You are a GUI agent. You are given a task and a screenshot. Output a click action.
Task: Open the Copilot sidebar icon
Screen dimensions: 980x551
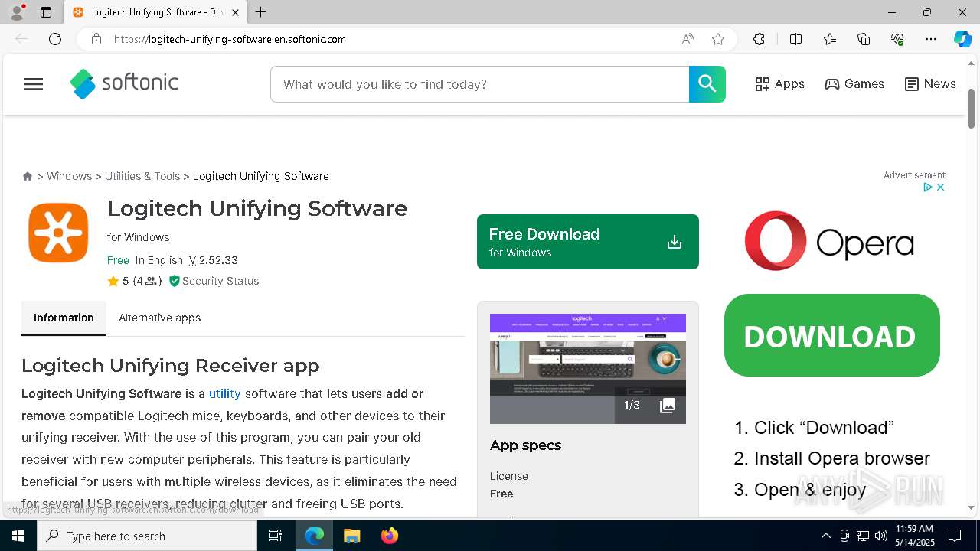962,39
